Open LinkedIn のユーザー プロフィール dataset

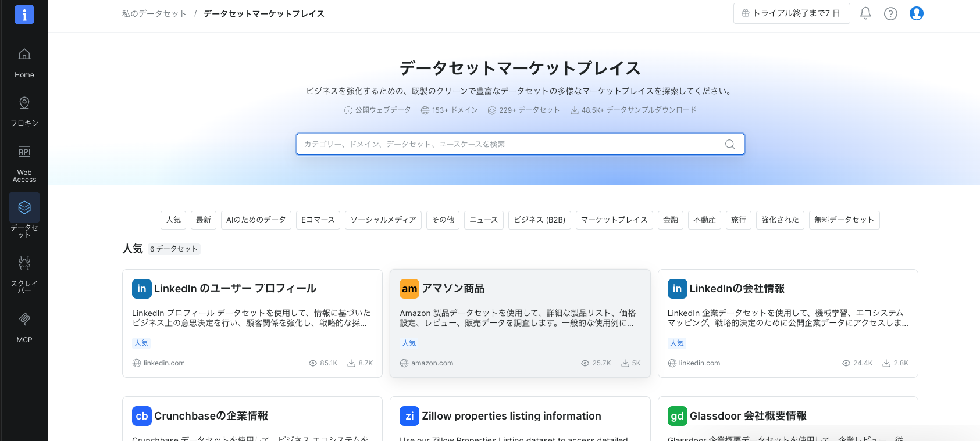click(252, 323)
